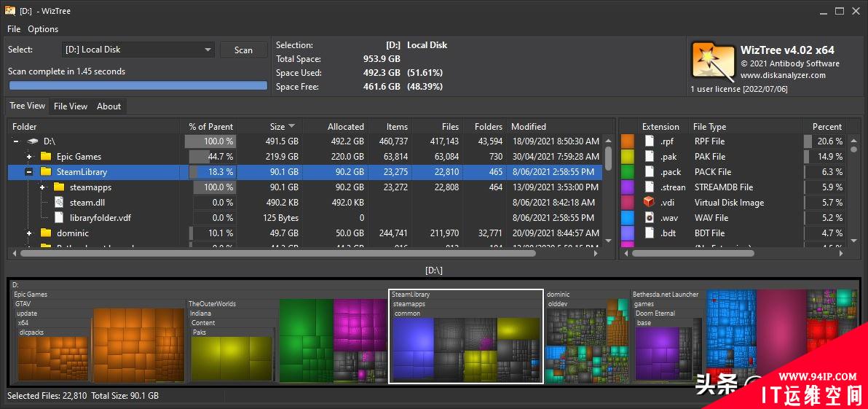
Task: Click www.diskanalyzer.com website text
Action: pyautogui.click(x=783, y=75)
